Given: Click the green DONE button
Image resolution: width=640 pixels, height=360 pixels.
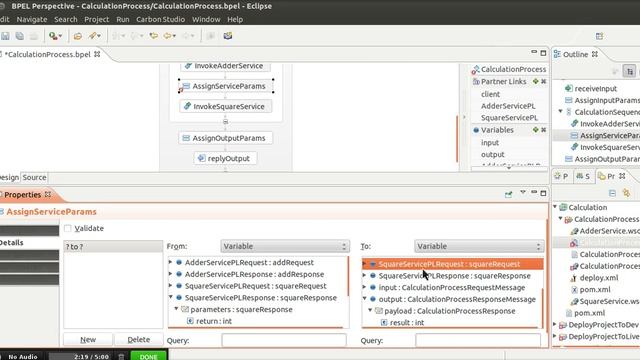Looking at the screenshot, I should pyautogui.click(x=149, y=356).
